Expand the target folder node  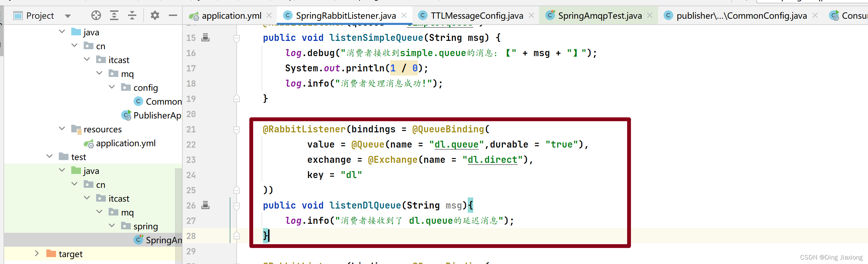coord(37,253)
